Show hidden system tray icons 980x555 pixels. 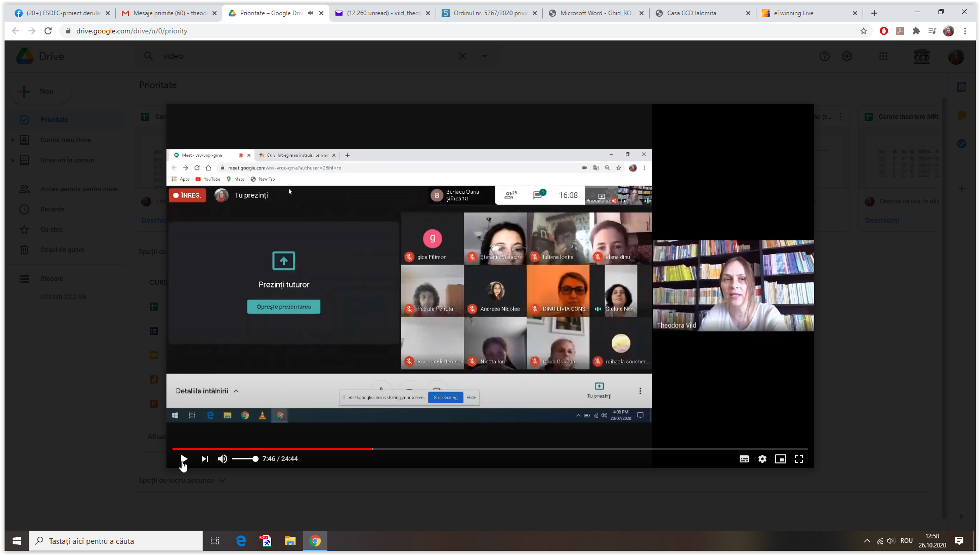867,541
